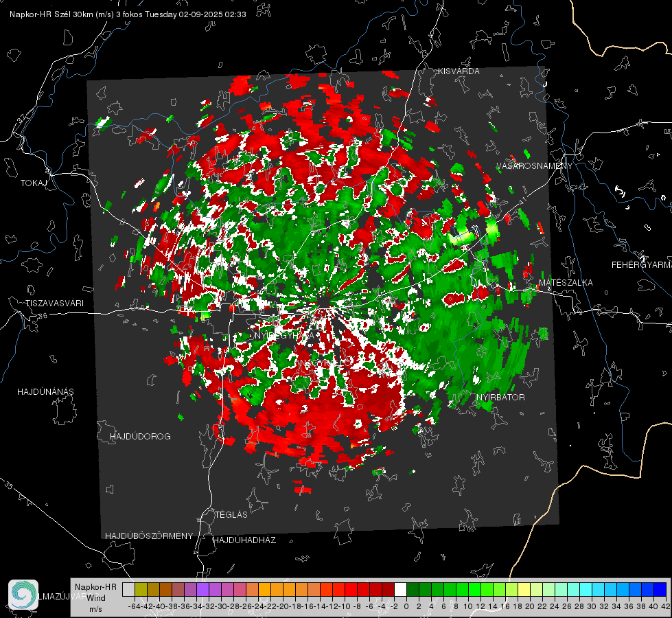Click the light gray swatch left of -64

coord(128,589)
